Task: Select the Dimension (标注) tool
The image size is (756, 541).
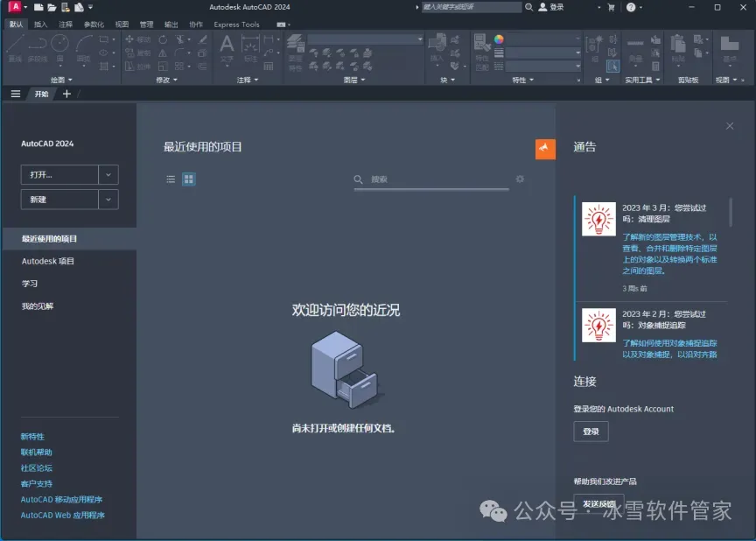Action: (251, 48)
